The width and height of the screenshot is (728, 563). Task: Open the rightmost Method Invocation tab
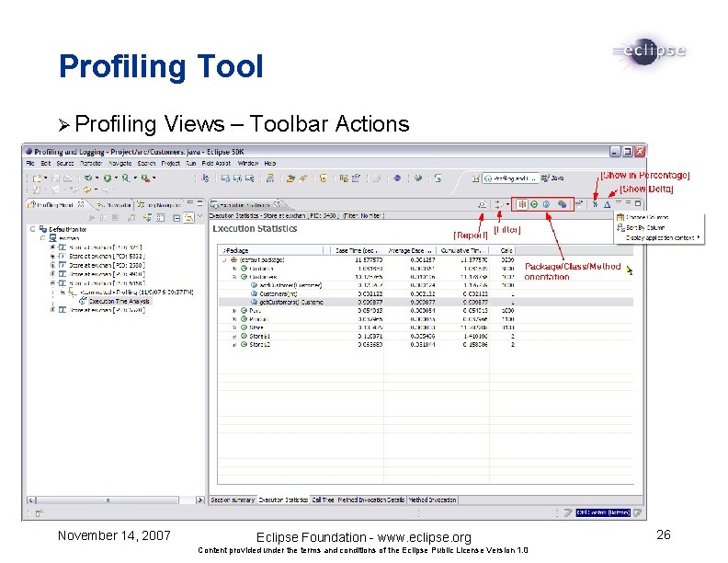pos(432,500)
